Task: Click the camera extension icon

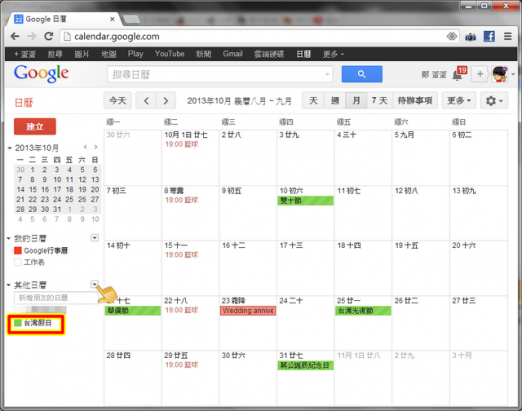Action: pos(470,36)
